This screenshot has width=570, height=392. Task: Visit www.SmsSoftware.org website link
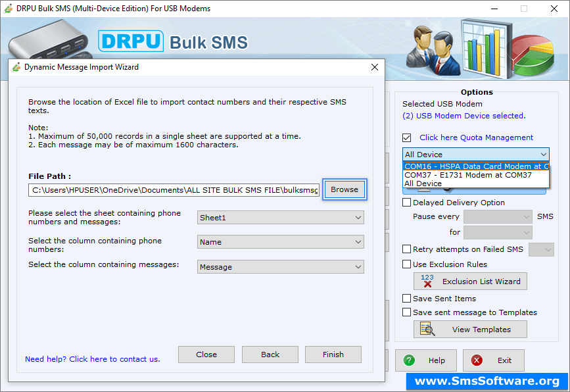tap(487, 381)
